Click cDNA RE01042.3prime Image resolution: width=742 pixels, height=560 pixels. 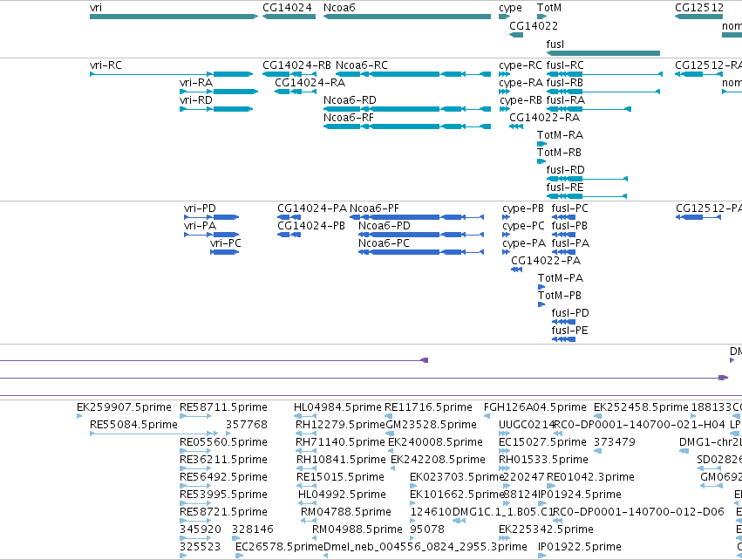[x=552, y=486]
